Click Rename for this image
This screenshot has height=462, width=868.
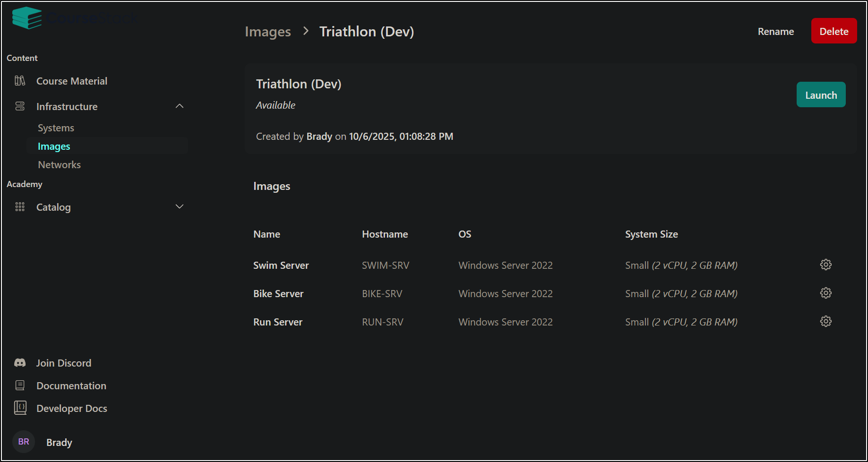pyautogui.click(x=775, y=32)
